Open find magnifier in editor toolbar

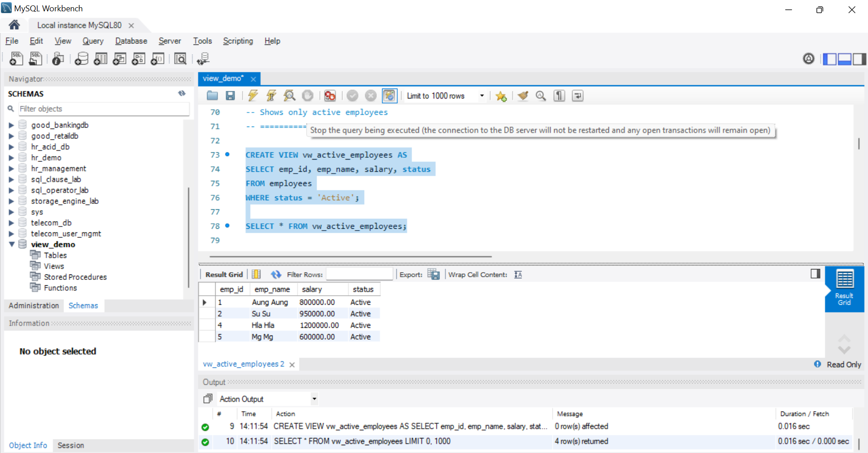[541, 95]
